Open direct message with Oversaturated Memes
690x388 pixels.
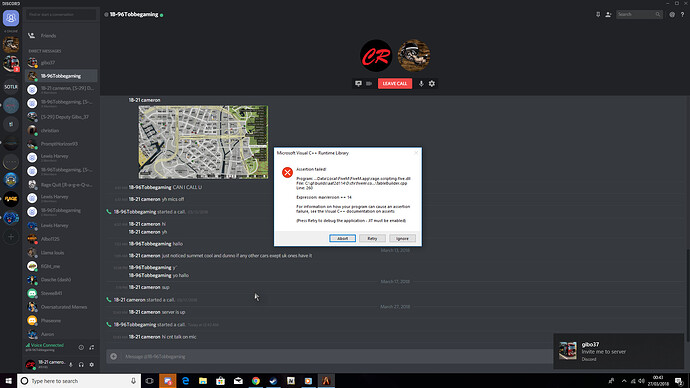tap(61, 307)
